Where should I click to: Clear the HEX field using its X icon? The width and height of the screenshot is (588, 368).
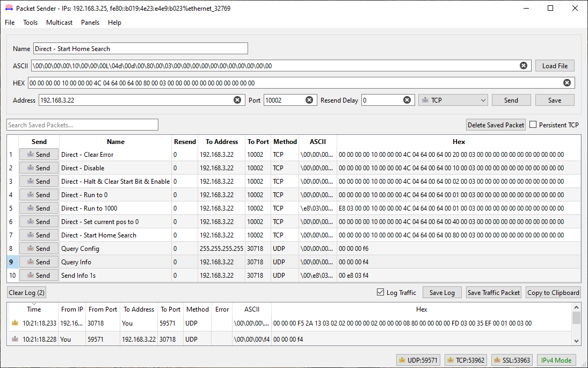[x=567, y=83]
